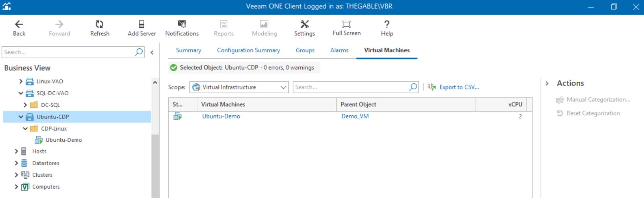Open the Configuration Summary tab
644x198 pixels.
[248, 50]
